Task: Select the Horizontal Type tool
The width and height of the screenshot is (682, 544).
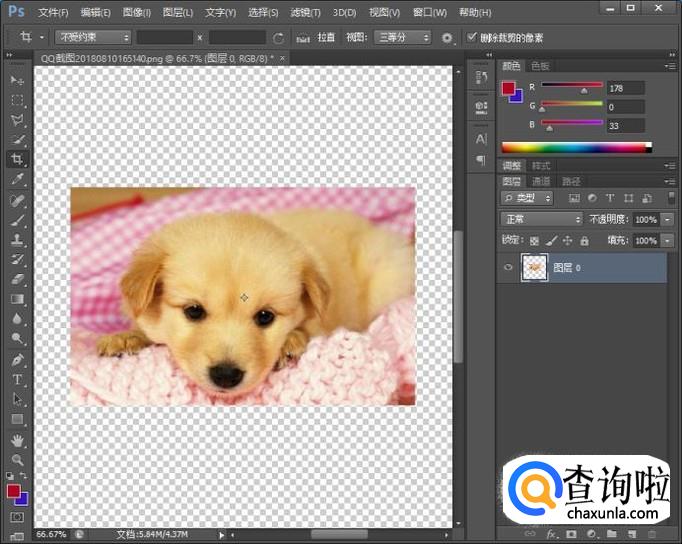Action: [17, 380]
